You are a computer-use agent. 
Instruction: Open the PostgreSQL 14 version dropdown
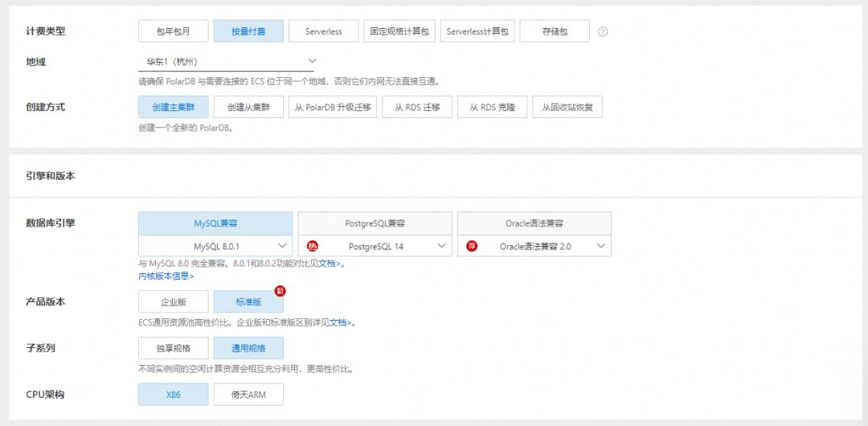click(375, 246)
